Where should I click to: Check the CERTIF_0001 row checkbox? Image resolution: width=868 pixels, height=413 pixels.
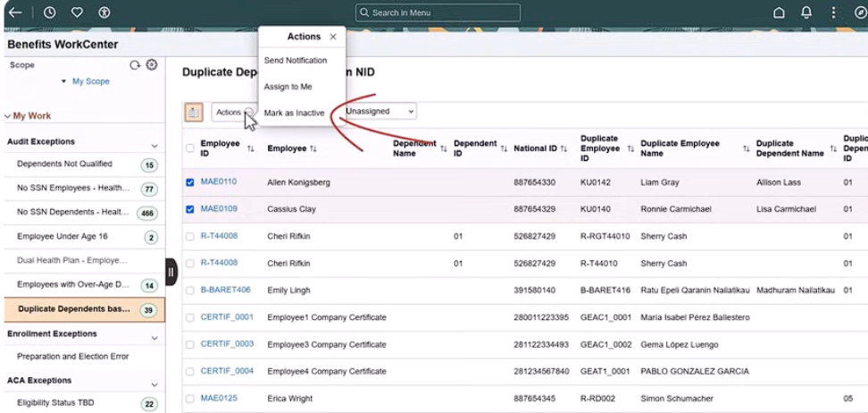(190, 317)
